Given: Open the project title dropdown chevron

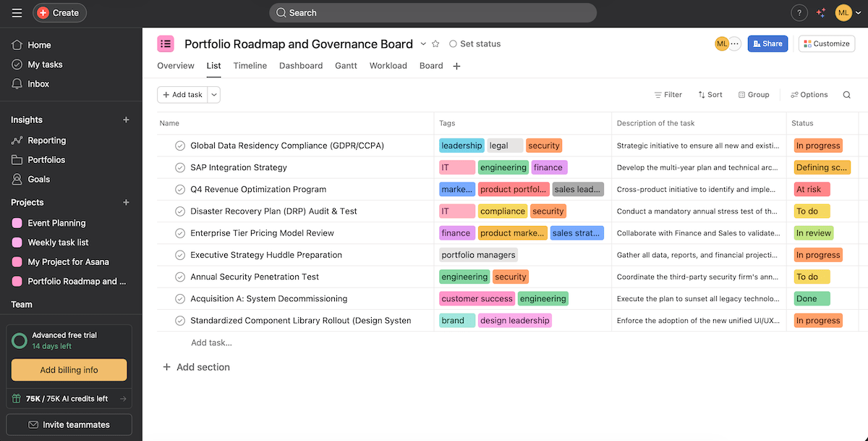Looking at the screenshot, I should coord(423,43).
